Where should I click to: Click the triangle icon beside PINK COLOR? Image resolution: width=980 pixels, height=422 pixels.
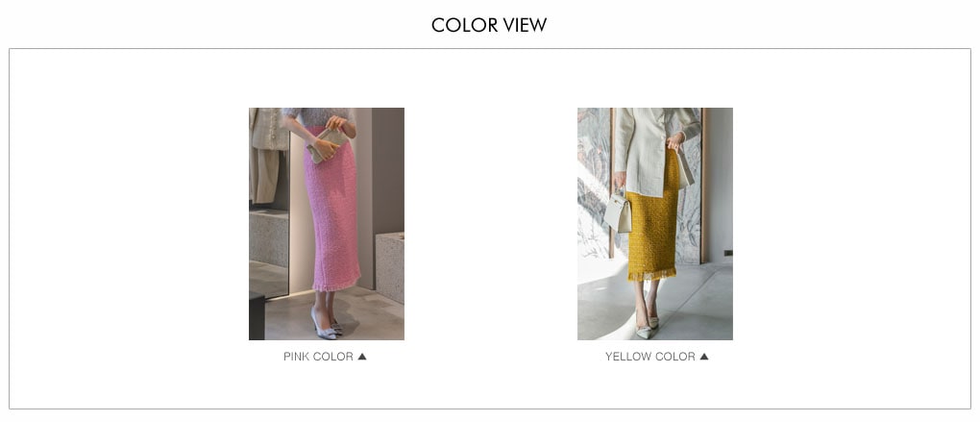pos(362,357)
